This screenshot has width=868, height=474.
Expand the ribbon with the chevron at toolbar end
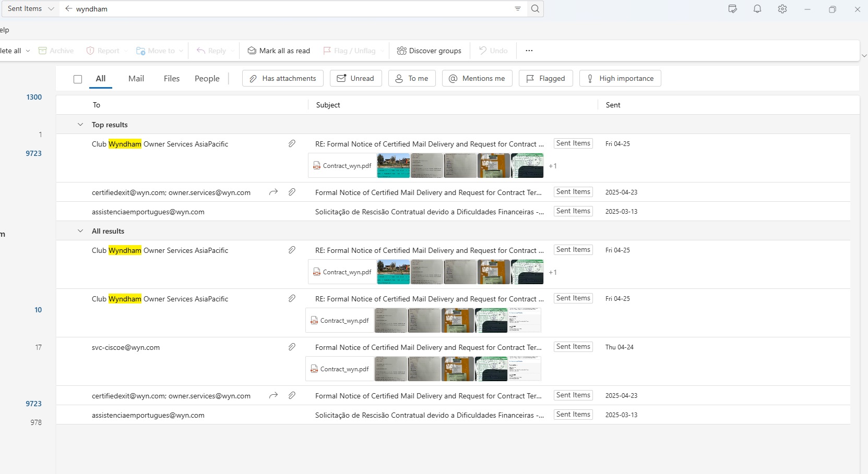(864, 55)
